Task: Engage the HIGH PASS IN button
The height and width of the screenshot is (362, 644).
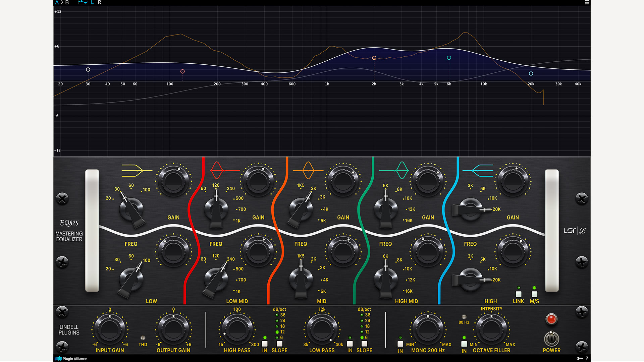Action: (265, 344)
